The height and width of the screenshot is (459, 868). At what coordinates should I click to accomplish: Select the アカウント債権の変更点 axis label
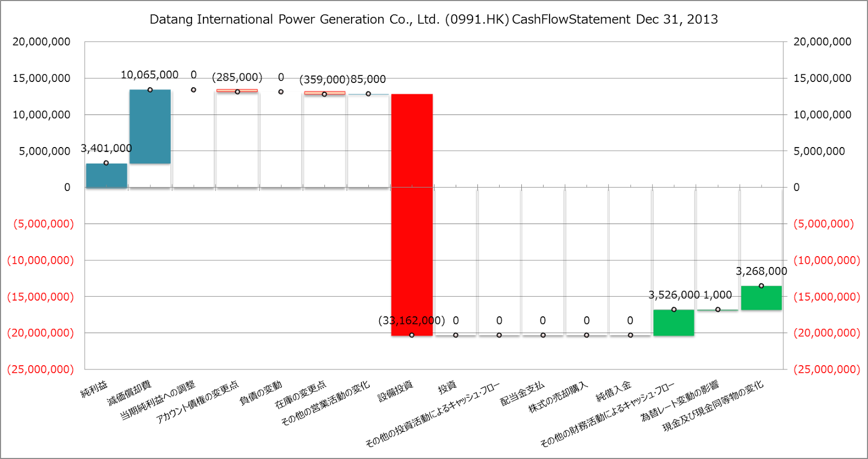tap(197, 402)
